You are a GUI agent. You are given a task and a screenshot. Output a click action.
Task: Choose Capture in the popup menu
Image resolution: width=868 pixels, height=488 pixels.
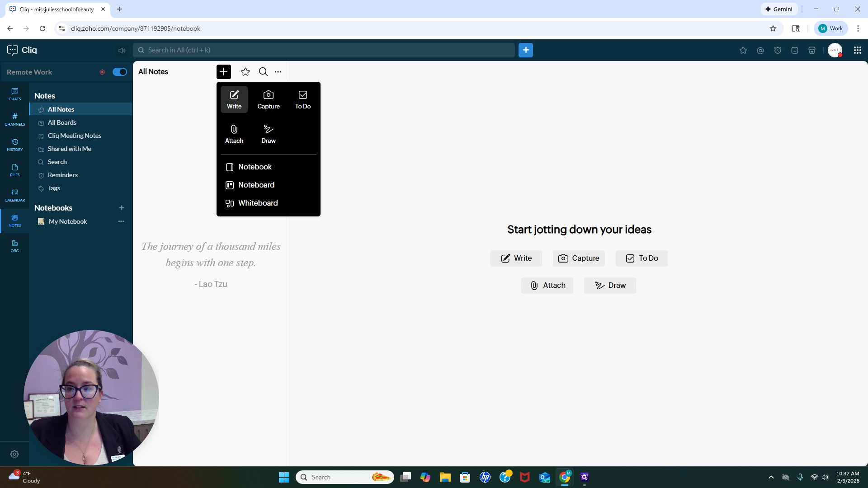point(269,99)
